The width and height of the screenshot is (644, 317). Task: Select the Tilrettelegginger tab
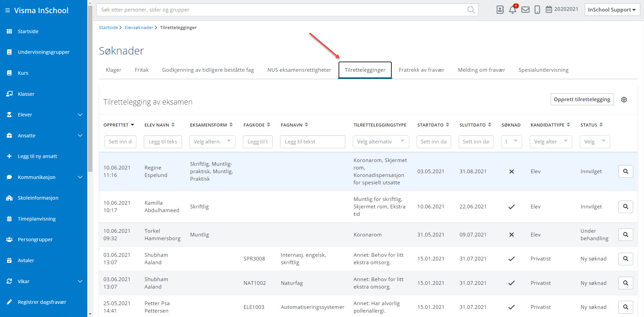pyautogui.click(x=365, y=70)
